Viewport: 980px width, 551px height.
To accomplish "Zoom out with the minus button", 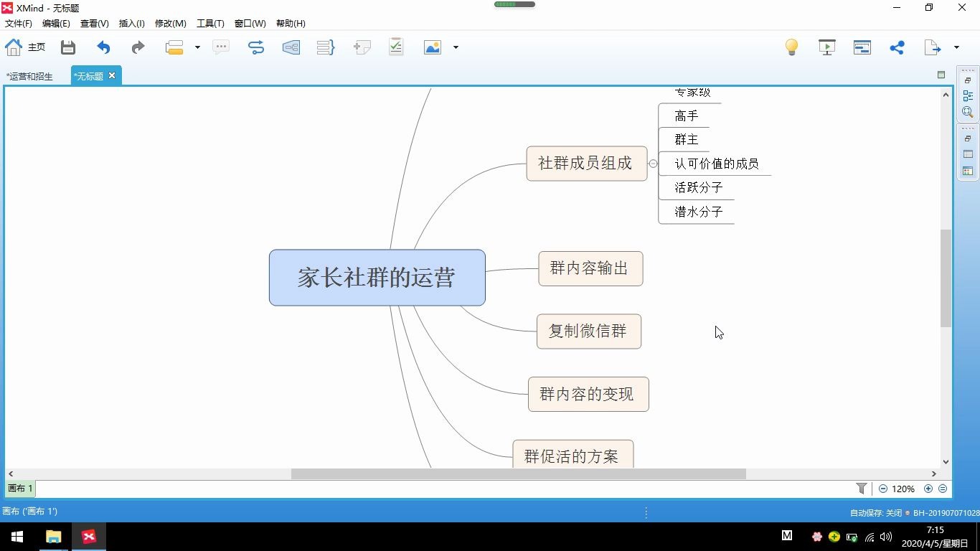I will pos(882,489).
